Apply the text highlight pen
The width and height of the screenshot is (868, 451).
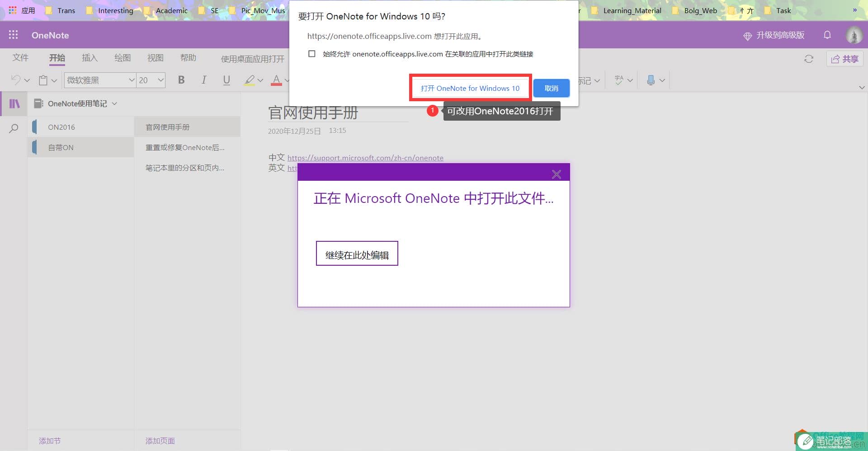[x=249, y=80]
